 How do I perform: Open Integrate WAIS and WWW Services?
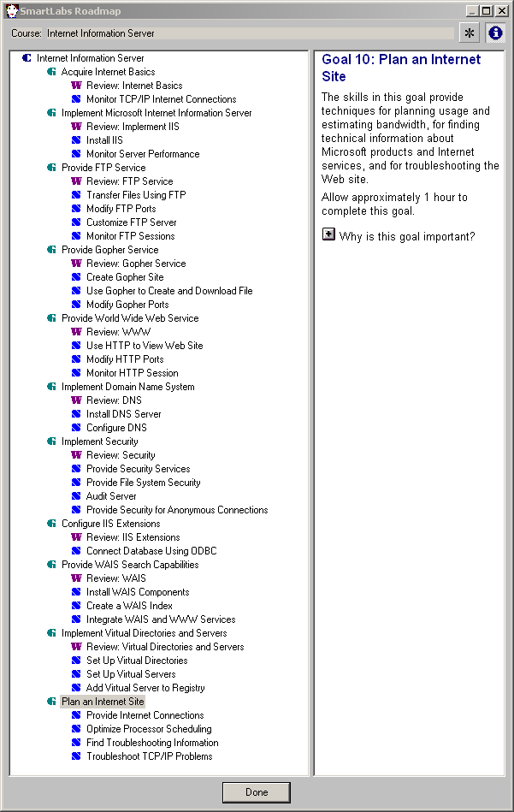click(x=161, y=619)
